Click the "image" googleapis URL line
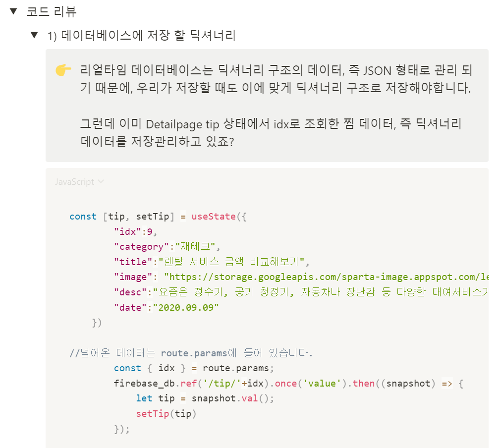Screen dimensions: 500x448 point(301,277)
